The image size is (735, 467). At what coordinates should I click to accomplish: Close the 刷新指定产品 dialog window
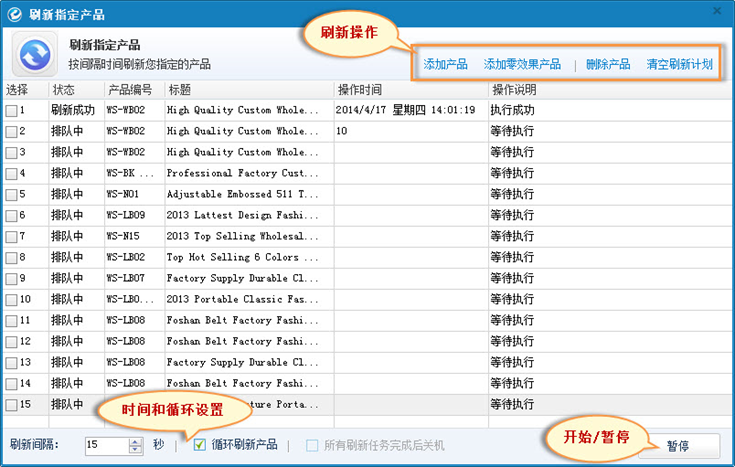coord(716,11)
